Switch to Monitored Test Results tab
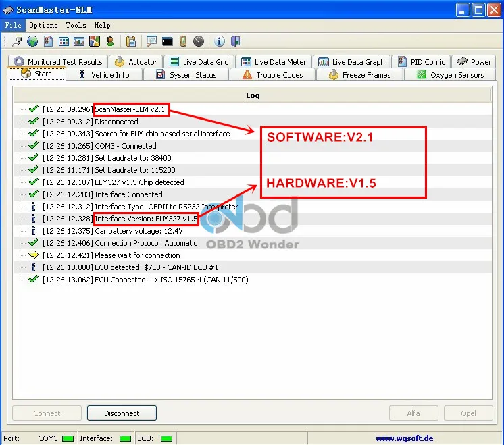This screenshot has width=504, height=445. (58, 61)
